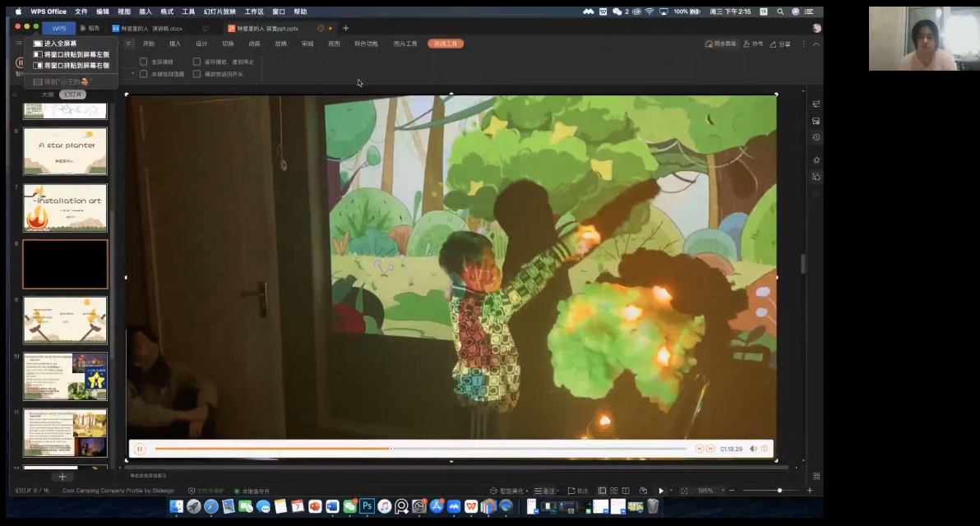The image size is (980, 526).
Task: Collapse the slide panel with double chevron
Action: pyautogui.click(x=14, y=95)
